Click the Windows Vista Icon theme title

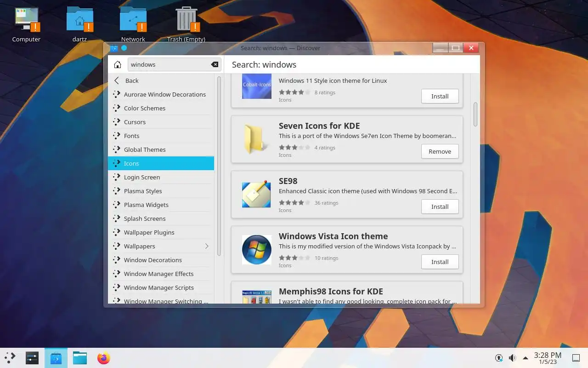click(333, 236)
